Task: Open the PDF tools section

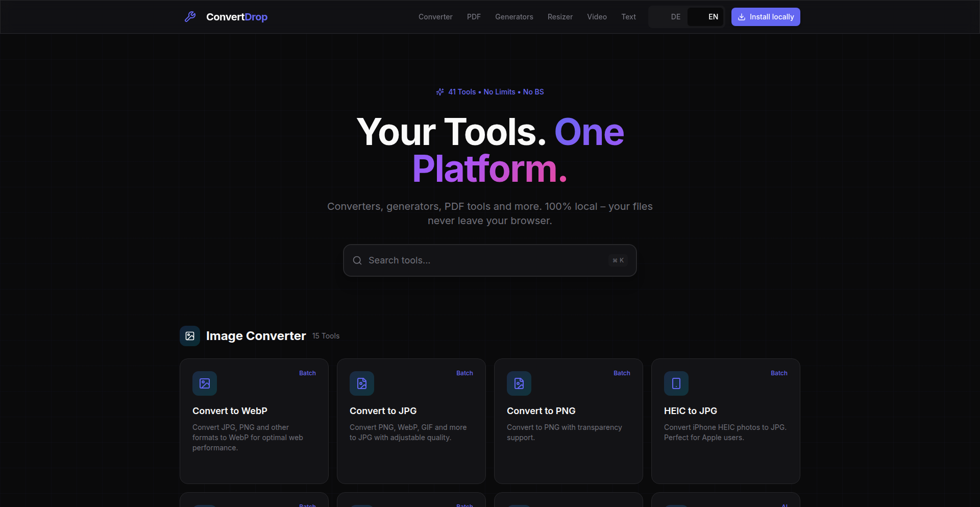Action: (474, 17)
